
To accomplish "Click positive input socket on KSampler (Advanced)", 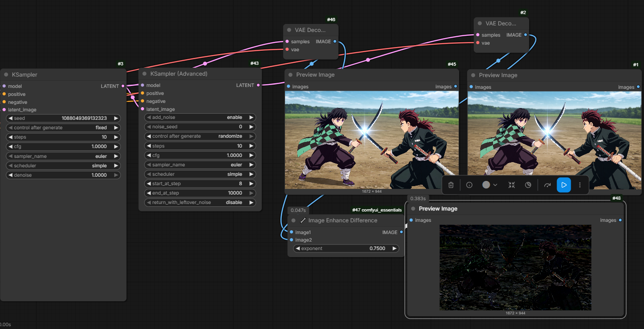I will click(x=142, y=94).
